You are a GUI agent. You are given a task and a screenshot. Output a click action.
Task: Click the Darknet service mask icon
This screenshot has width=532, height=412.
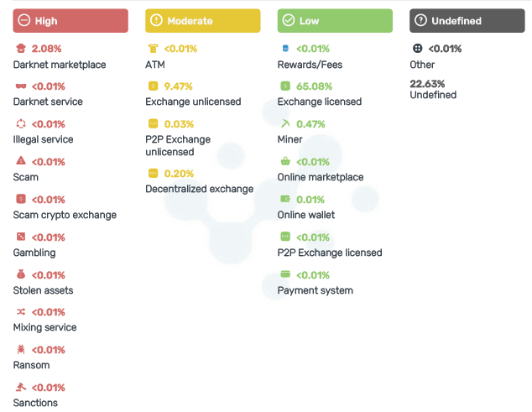21,86
